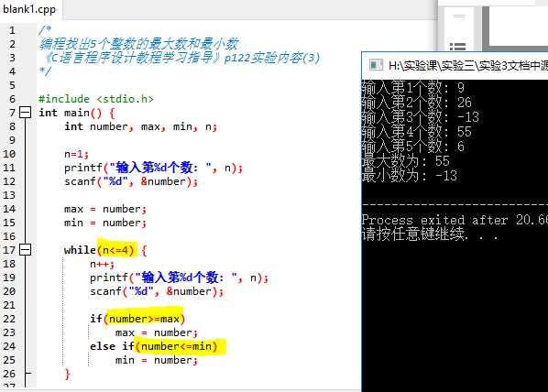This screenshot has height=392, width=548.
Task: Click console output '最大数为: 55'
Action: pos(405,161)
